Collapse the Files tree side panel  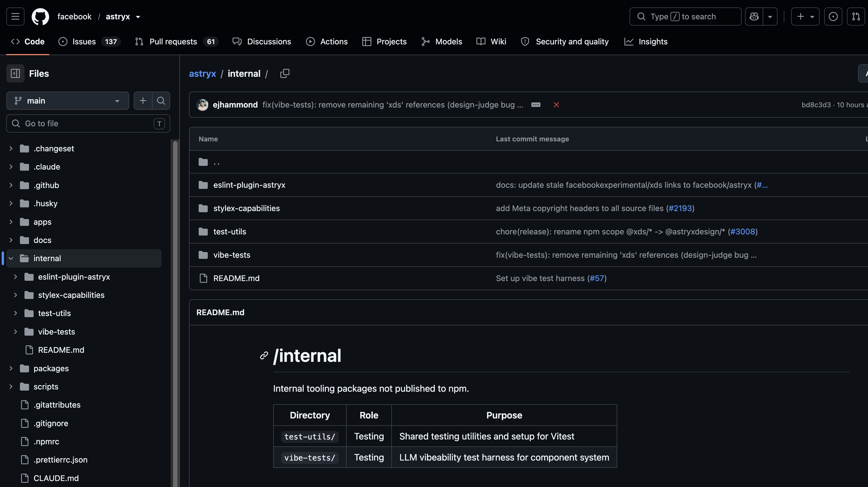point(15,73)
